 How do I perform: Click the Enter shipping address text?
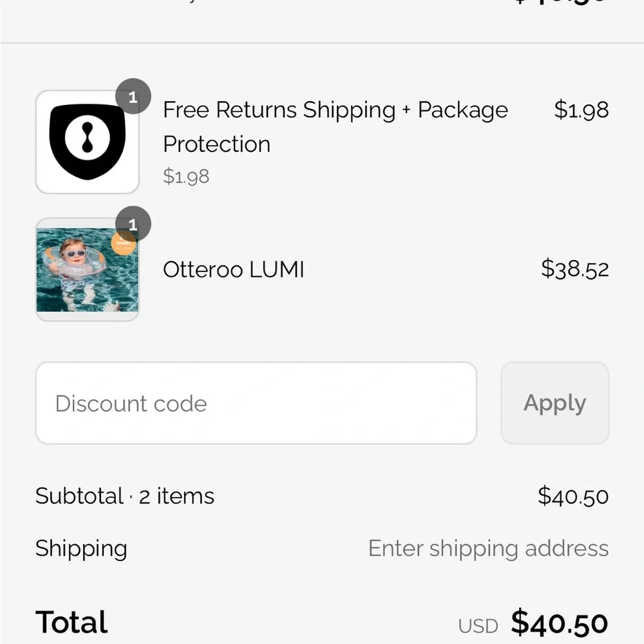click(488, 549)
